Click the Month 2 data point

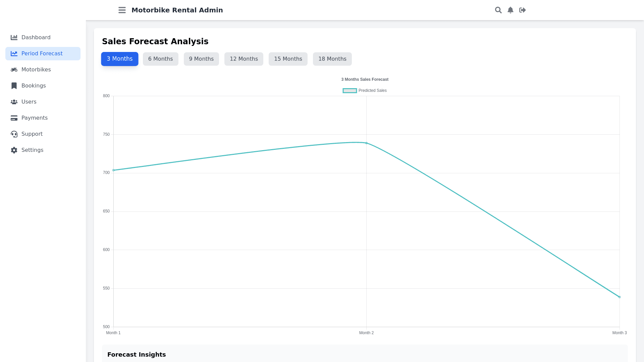366,143
